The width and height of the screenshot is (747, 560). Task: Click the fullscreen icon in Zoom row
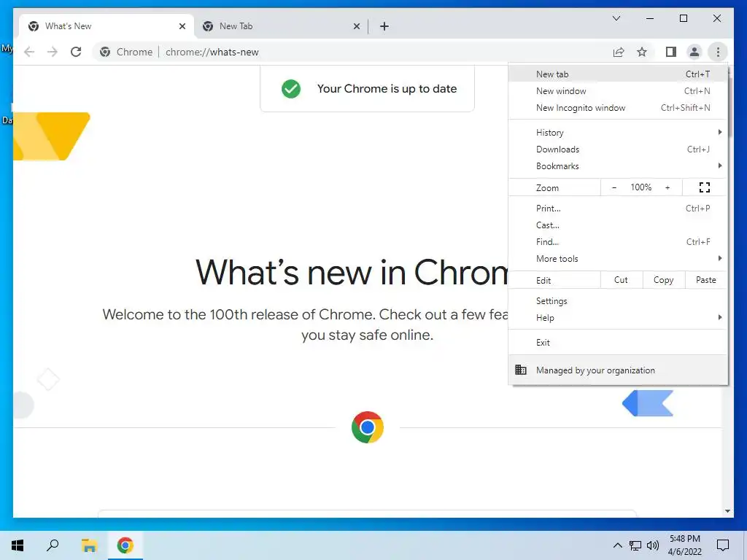[705, 187]
